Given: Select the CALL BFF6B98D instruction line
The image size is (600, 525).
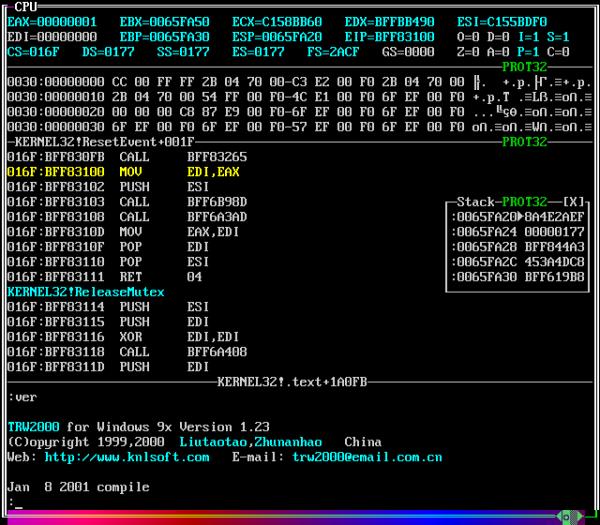Looking at the screenshot, I should pyautogui.click(x=127, y=202).
